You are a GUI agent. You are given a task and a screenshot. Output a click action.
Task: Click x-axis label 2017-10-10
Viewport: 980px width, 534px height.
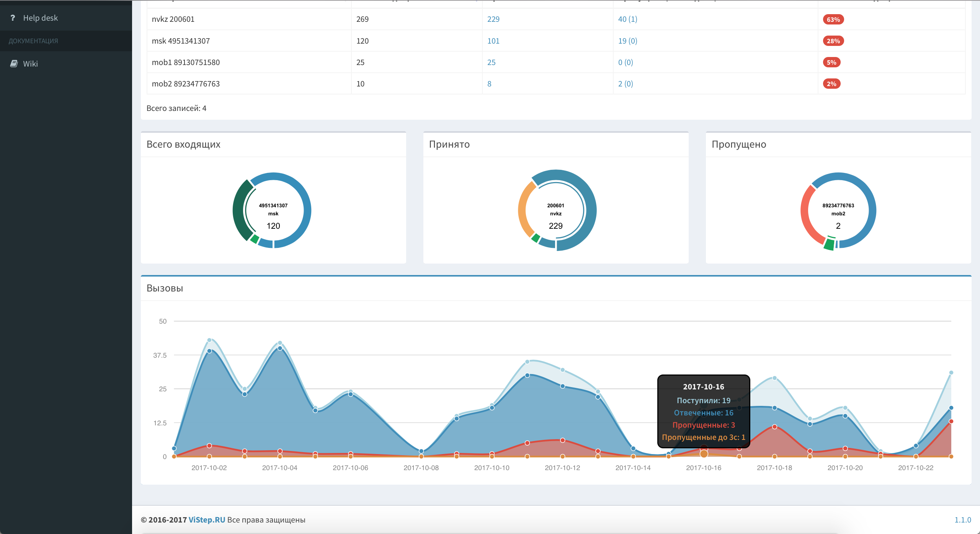click(492, 468)
